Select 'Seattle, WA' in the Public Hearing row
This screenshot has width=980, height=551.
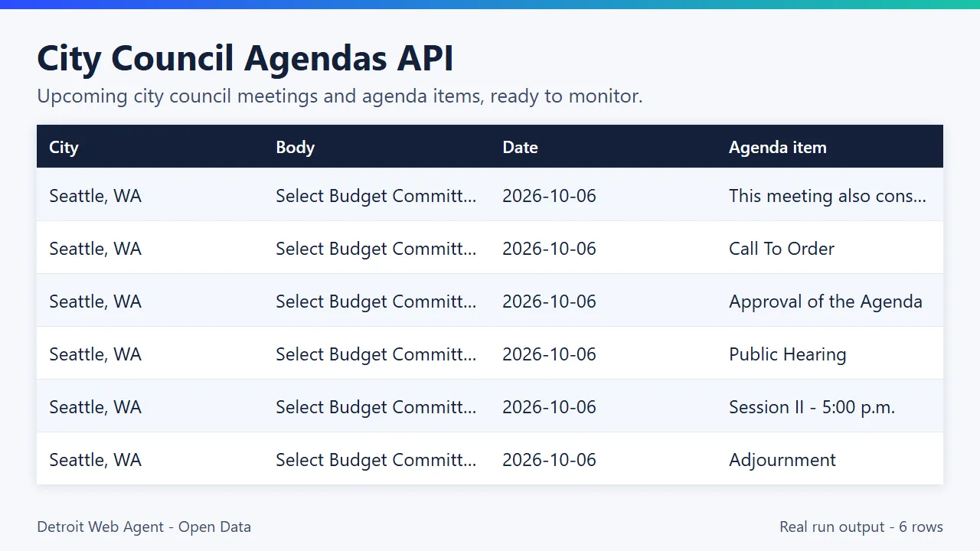pyautogui.click(x=95, y=354)
